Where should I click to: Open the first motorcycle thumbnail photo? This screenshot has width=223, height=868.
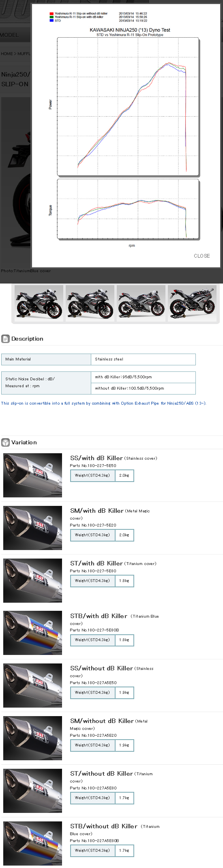39,303
